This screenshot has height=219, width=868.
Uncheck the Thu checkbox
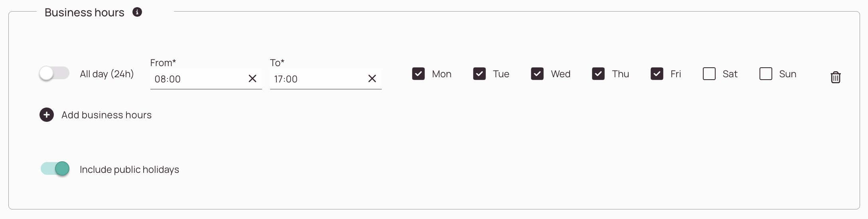coord(598,74)
